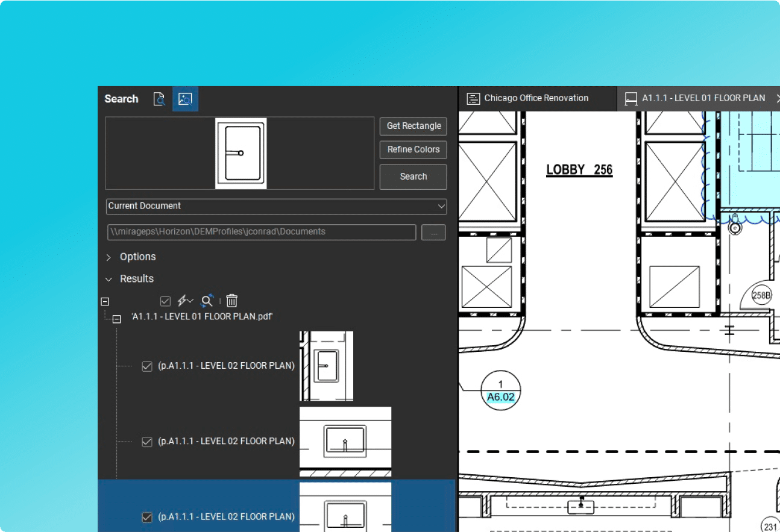780x532 pixels.
Task: Toggle the select-all results checkbox
Action: point(165,301)
